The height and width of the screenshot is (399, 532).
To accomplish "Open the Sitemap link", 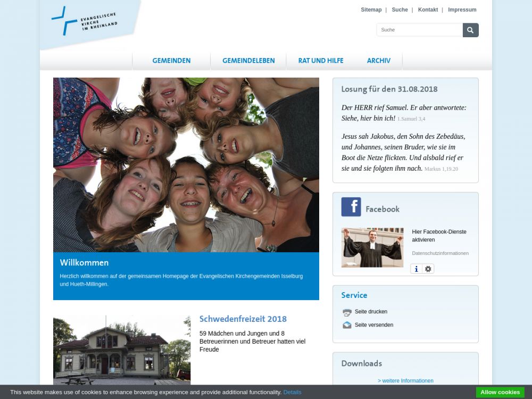I will (371, 10).
